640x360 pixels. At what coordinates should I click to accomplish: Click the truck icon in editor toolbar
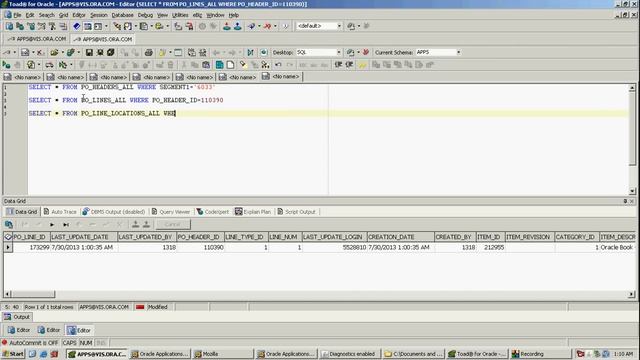[x=49, y=65]
